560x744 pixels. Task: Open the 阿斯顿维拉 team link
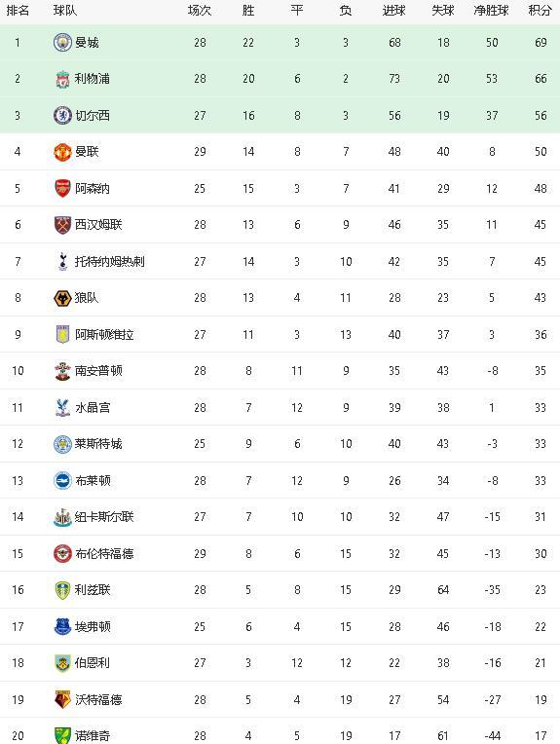[x=104, y=335]
